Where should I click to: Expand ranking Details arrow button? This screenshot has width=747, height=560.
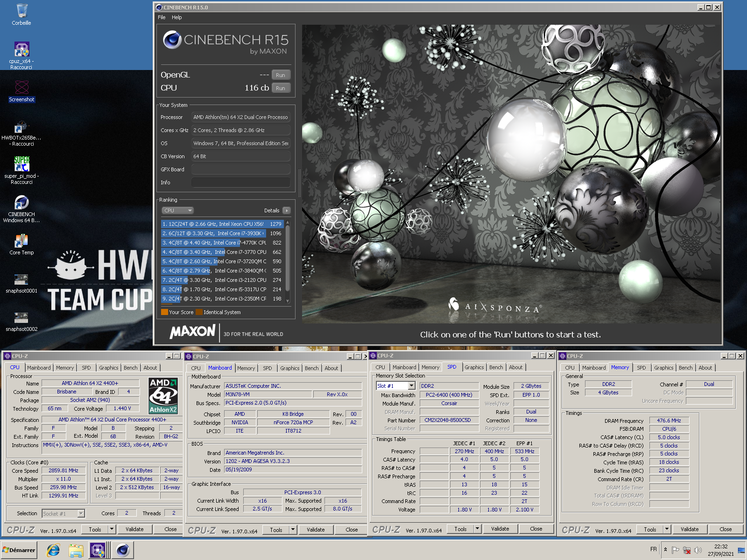point(287,210)
